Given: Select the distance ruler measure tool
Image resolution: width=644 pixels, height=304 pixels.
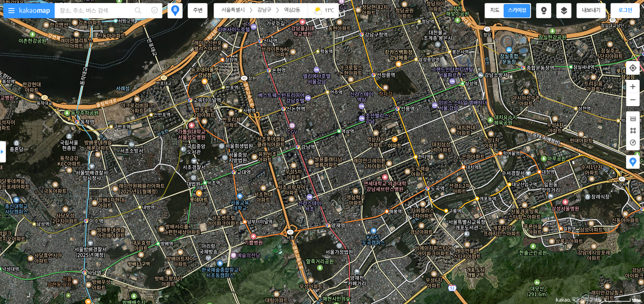Looking at the screenshot, I should point(633,119).
